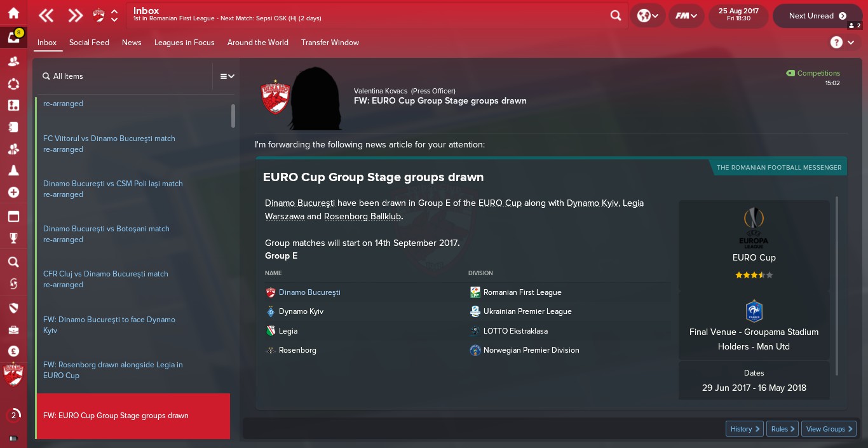Expand the inbox list options menu
The height and width of the screenshot is (448, 868).
click(x=227, y=76)
